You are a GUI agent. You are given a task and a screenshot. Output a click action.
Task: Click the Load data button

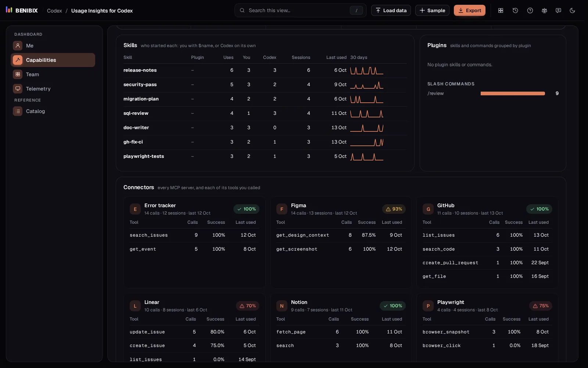(391, 10)
